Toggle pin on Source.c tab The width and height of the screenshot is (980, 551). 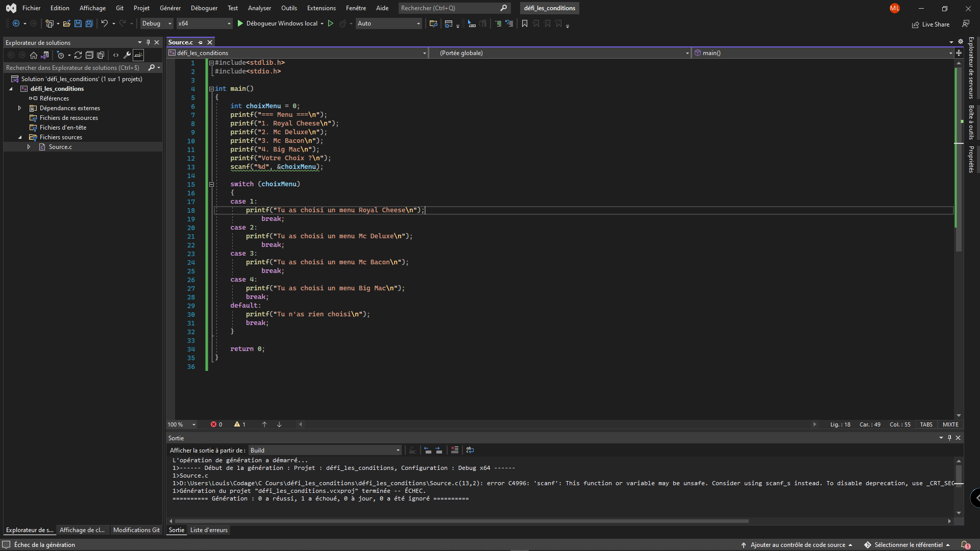(201, 42)
